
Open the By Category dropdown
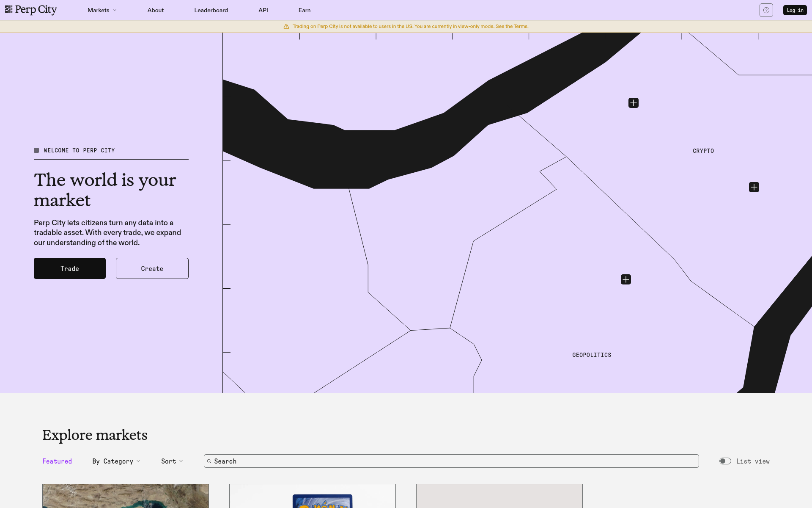click(116, 461)
